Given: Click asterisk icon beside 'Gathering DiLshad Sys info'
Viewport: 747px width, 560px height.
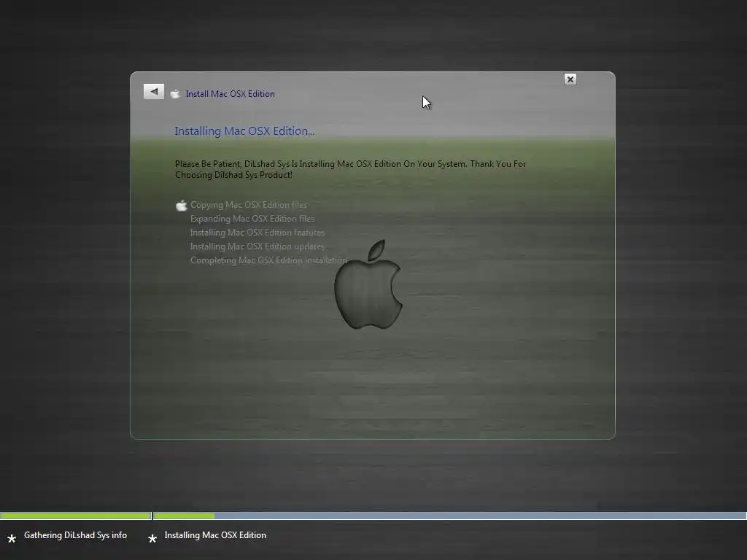Looking at the screenshot, I should click(12, 539).
